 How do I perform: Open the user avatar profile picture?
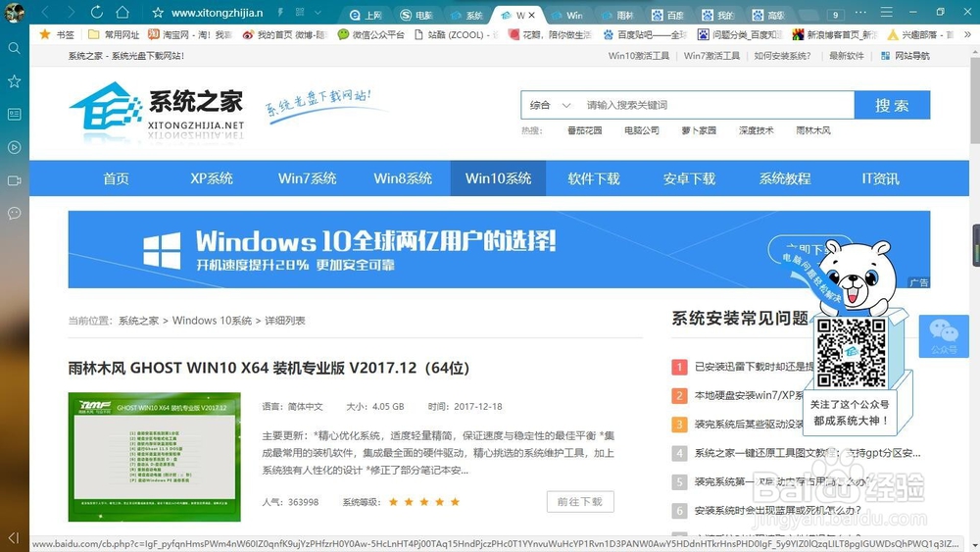(x=14, y=13)
